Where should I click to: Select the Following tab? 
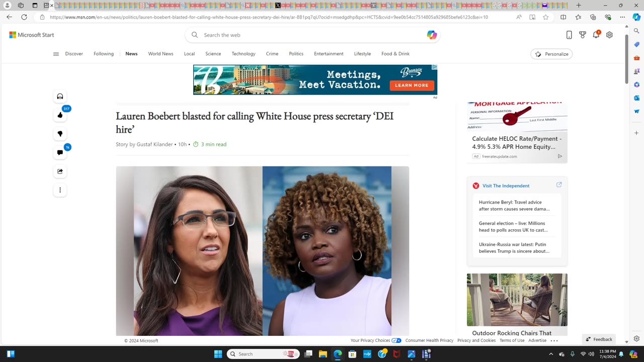tap(104, 54)
